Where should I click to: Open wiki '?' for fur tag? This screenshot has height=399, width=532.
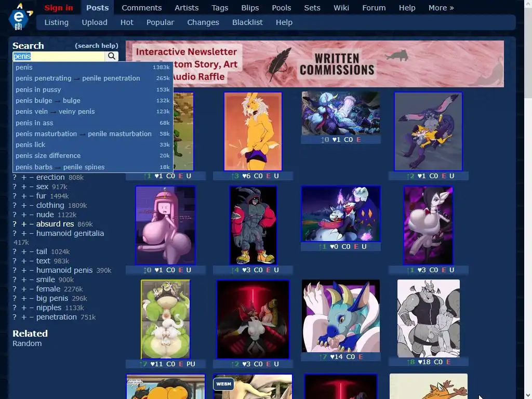15,196
